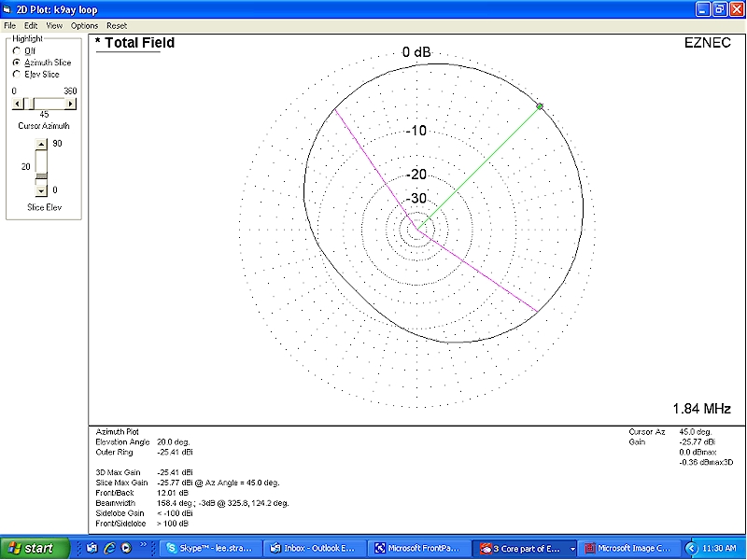
Task: Click the green cursor marker on plot
Action: coord(540,107)
